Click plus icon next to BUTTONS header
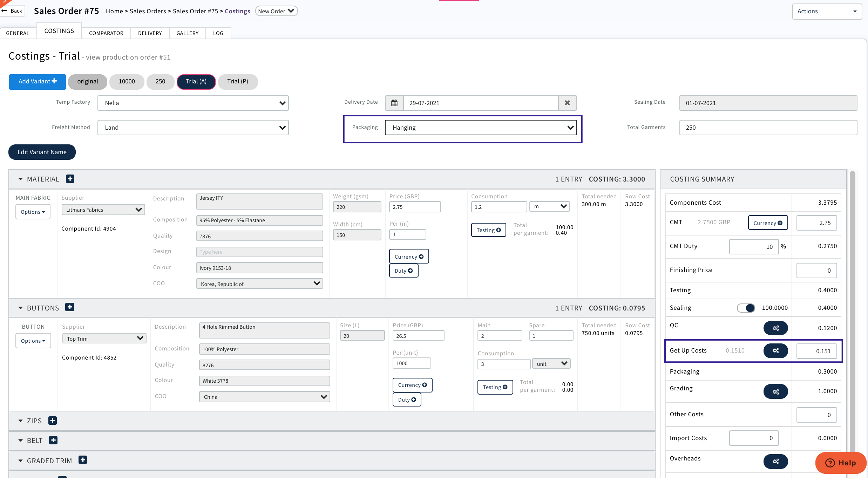 [x=70, y=307]
